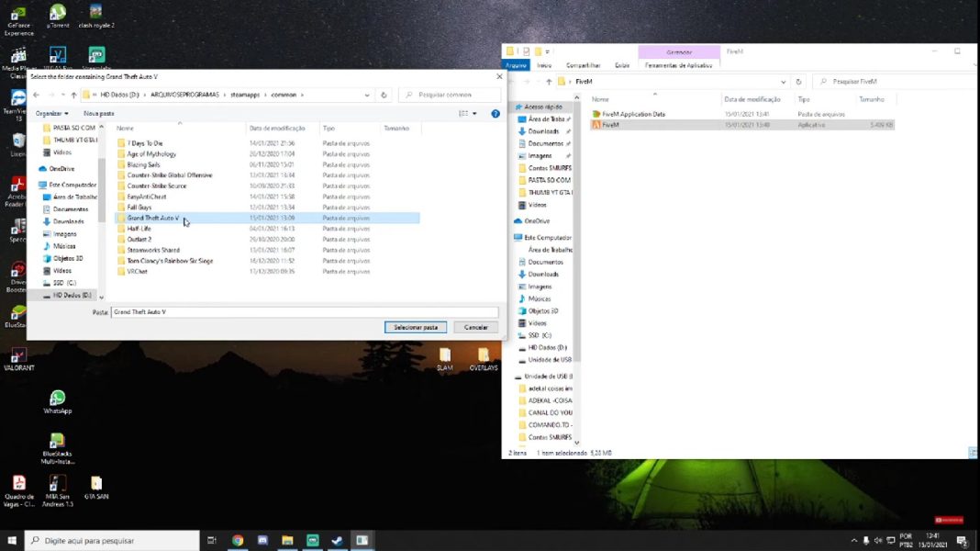Image resolution: width=980 pixels, height=551 pixels.
Task: Open OneDrive in the dialog sidebar
Action: pos(61,169)
